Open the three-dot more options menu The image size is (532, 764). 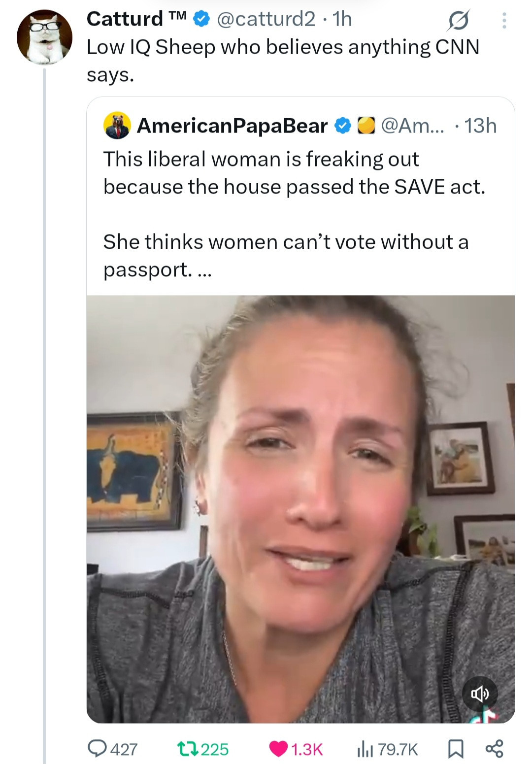(503, 20)
